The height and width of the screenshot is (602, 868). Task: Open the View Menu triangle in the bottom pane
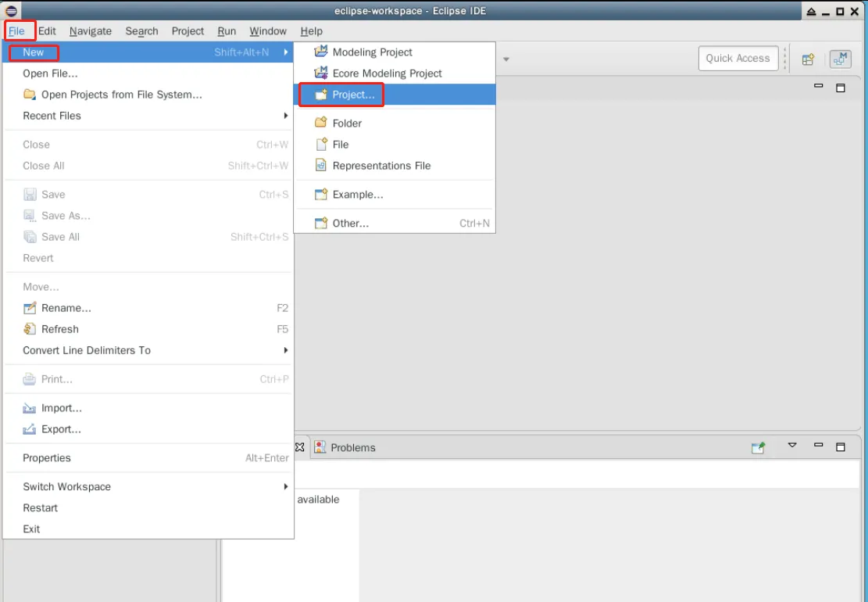(x=792, y=446)
